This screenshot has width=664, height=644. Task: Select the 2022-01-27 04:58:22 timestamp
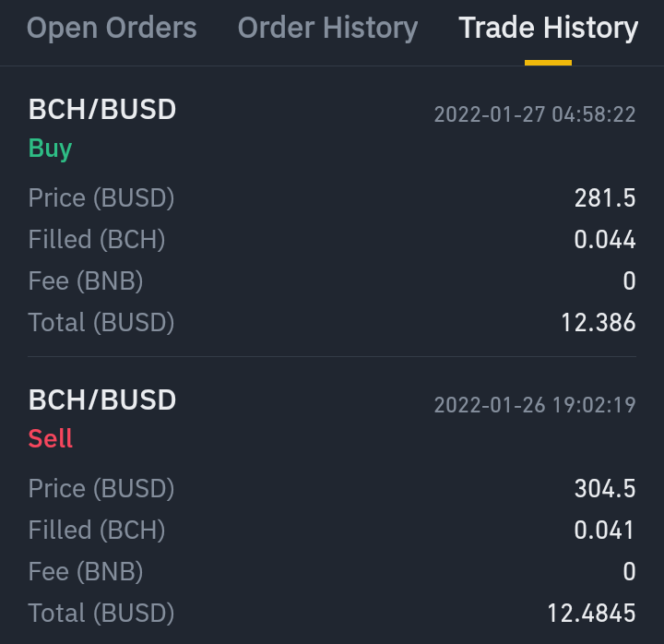(535, 114)
